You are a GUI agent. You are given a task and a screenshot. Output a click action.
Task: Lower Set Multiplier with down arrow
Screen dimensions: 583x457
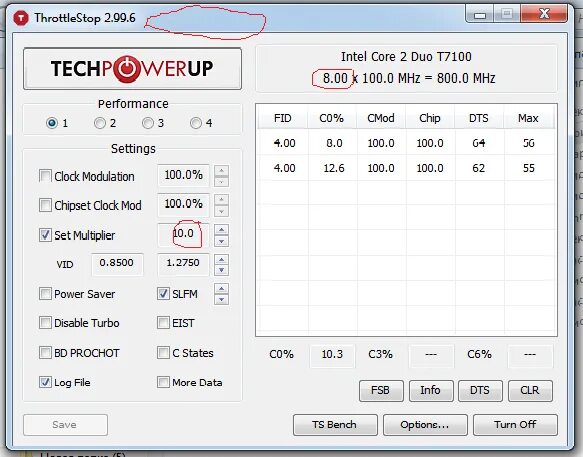pyautogui.click(x=222, y=241)
